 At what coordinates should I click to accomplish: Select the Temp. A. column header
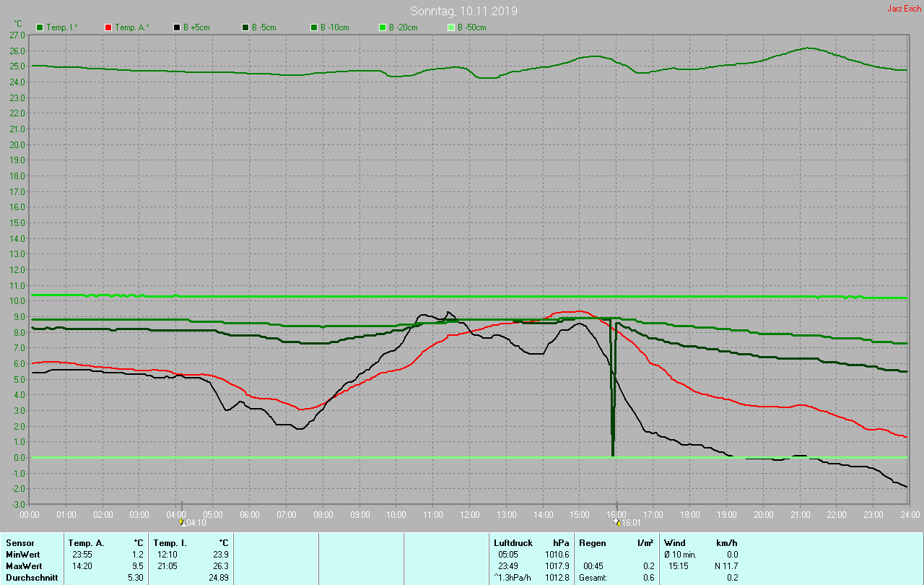(x=86, y=542)
